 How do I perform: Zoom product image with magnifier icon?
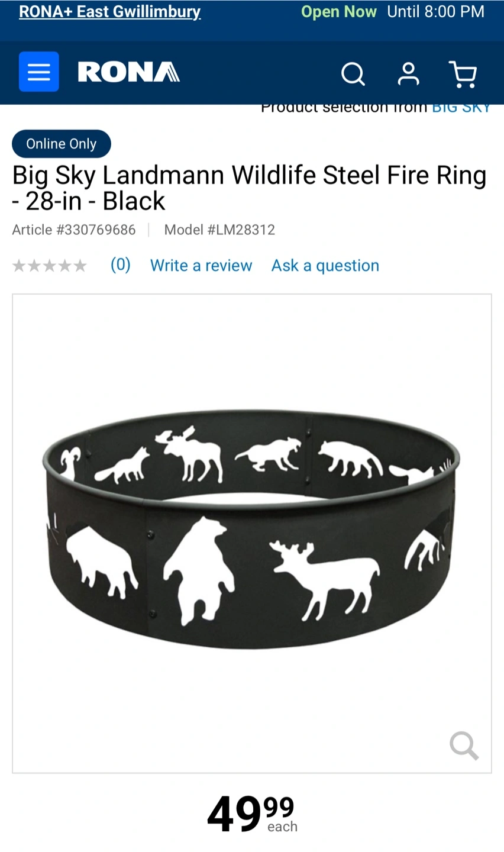coord(464,745)
